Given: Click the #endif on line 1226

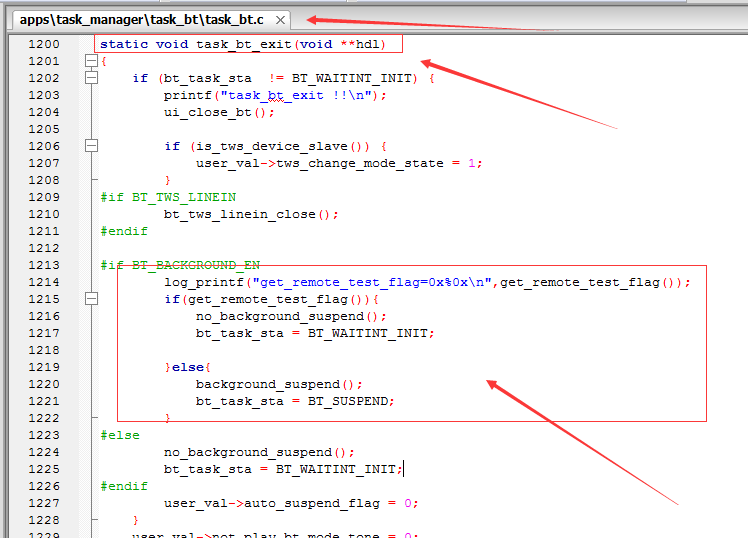Looking at the screenshot, I should (x=124, y=486).
